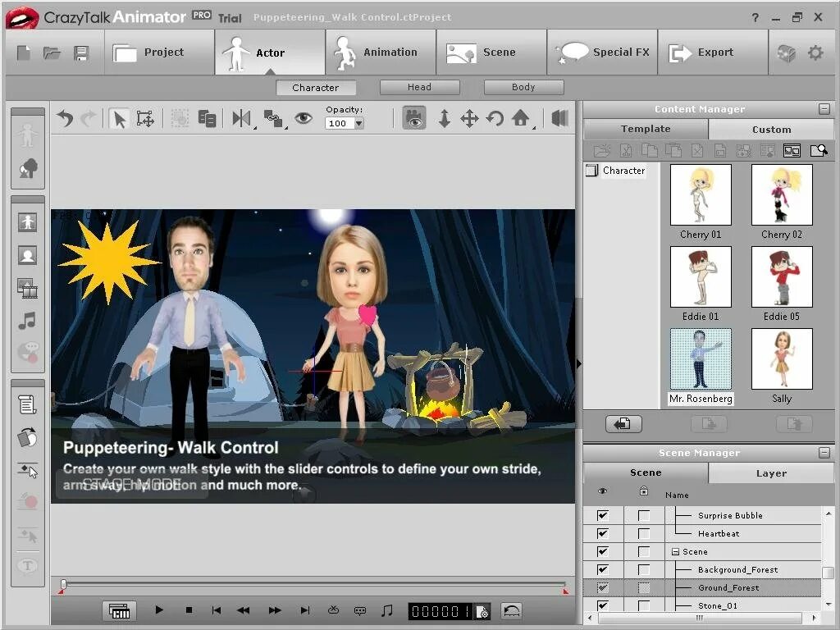Click the head portrait icon in sidebar
This screenshot has width=840, height=630.
coord(27,255)
